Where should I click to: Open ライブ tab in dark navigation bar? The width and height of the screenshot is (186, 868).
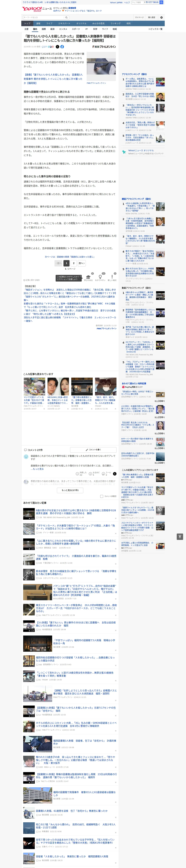pos(49,24)
